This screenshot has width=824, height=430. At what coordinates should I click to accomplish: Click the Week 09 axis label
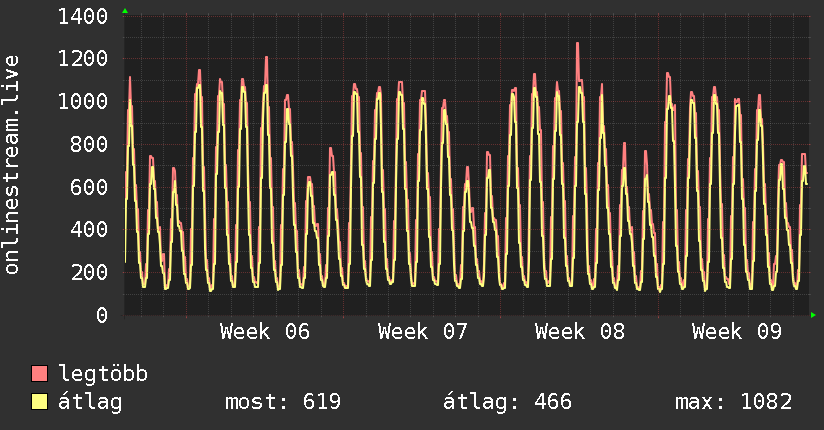pyautogui.click(x=737, y=332)
